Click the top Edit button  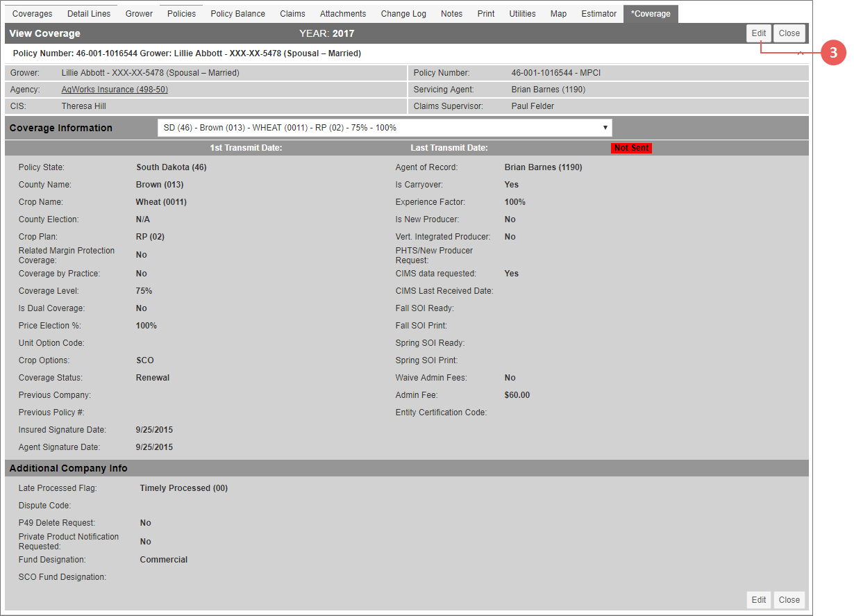[759, 33]
